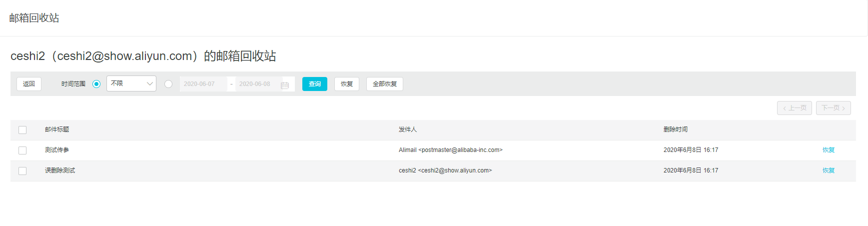The image size is (868, 226).
Task: Click the '全部恢复' restore all button
Action: click(x=385, y=84)
